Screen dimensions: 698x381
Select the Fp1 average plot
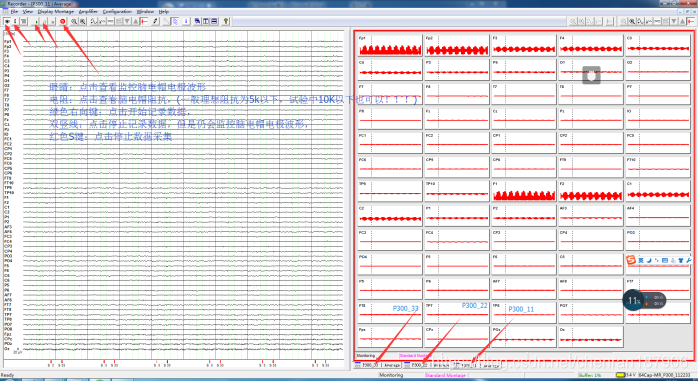(x=390, y=45)
